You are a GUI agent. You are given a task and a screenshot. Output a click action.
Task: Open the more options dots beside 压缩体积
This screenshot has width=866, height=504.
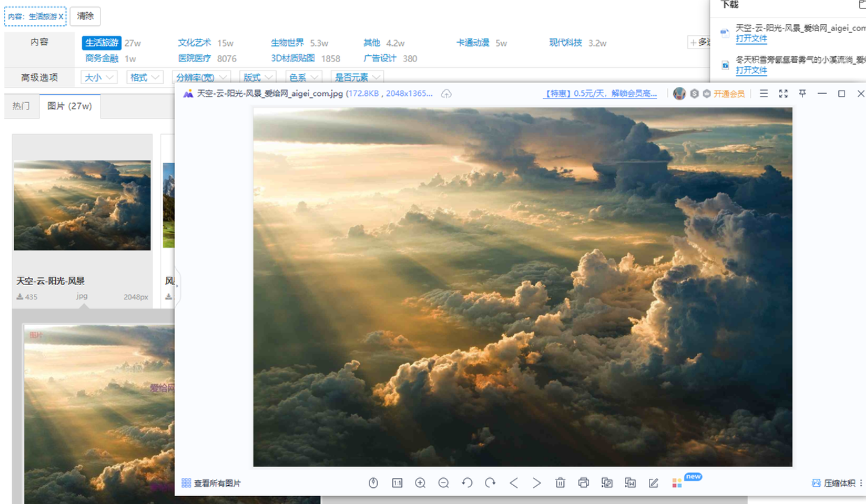861,483
